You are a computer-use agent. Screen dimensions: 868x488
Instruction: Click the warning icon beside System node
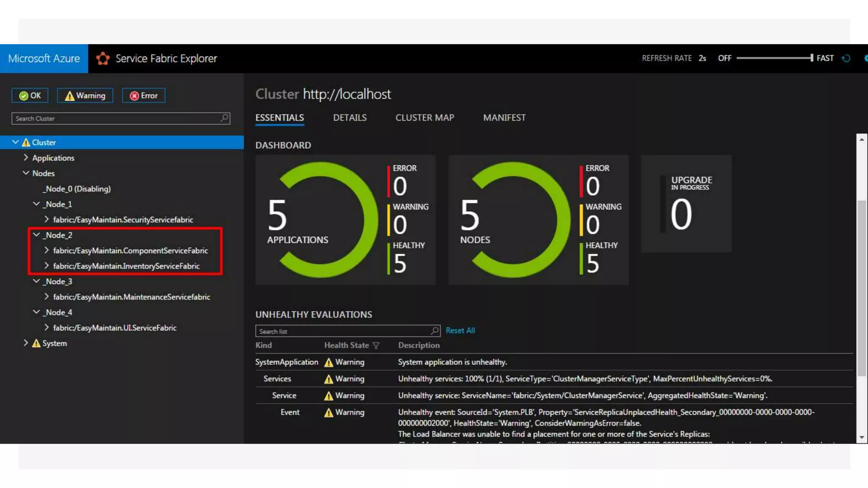[36, 343]
